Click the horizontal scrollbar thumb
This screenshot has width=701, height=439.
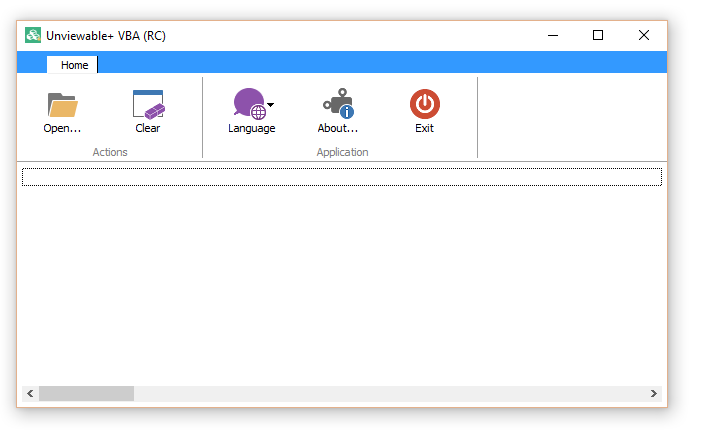tap(86, 394)
